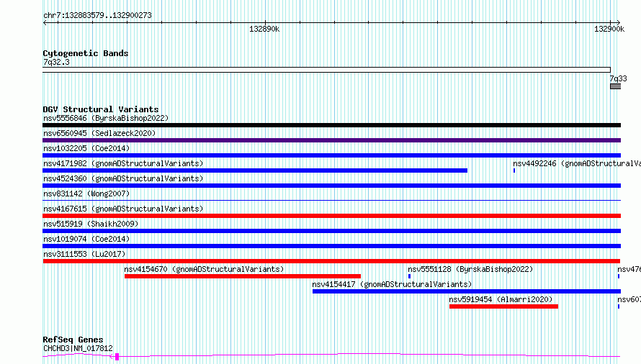Click the blue nsv4524360 variant bar
641x364 pixels.
[x=331, y=186]
